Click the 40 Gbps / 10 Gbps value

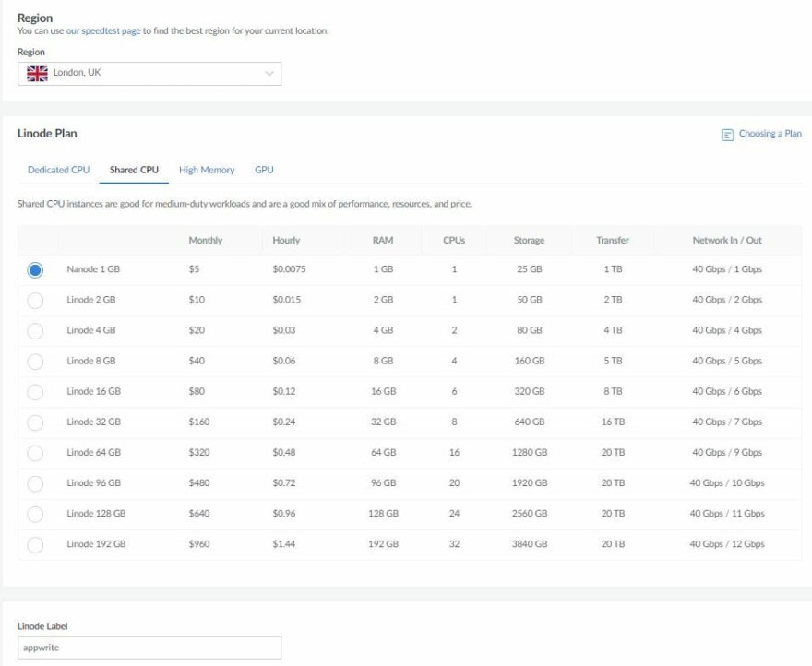point(727,483)
